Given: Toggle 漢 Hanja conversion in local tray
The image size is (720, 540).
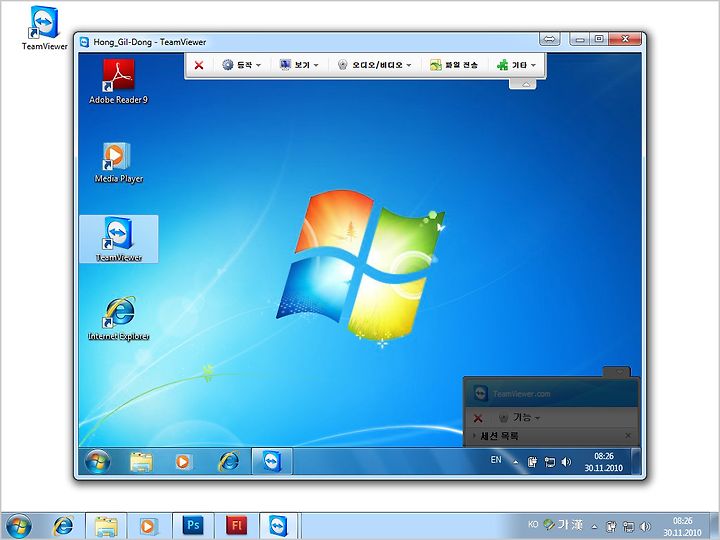Looking at the screenshot, I should pyautogui.click(x=577, y=524).
